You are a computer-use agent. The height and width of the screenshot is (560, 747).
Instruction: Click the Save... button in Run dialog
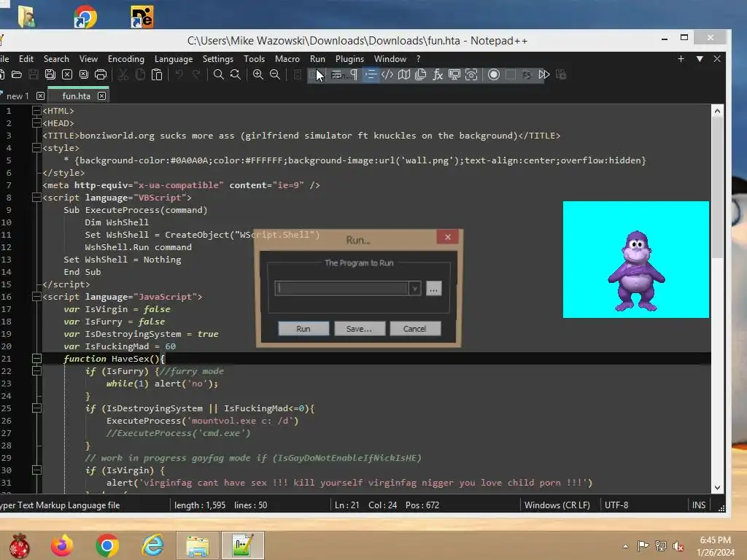coord(359,329)
